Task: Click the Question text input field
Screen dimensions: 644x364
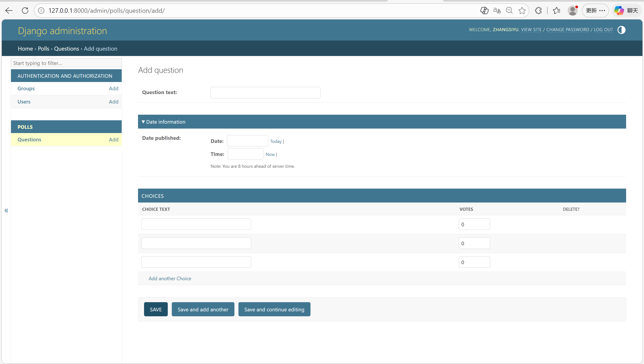Action: pos(265,93)
